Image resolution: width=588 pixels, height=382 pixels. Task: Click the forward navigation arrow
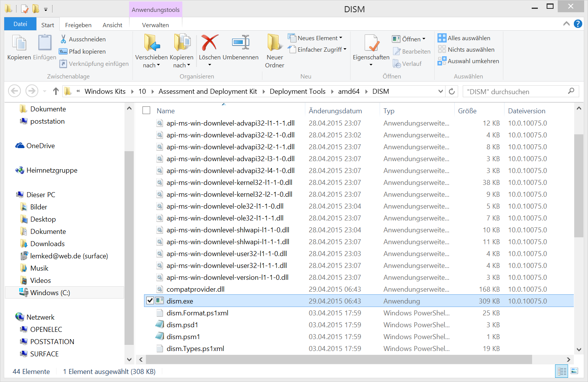(32, 91)
